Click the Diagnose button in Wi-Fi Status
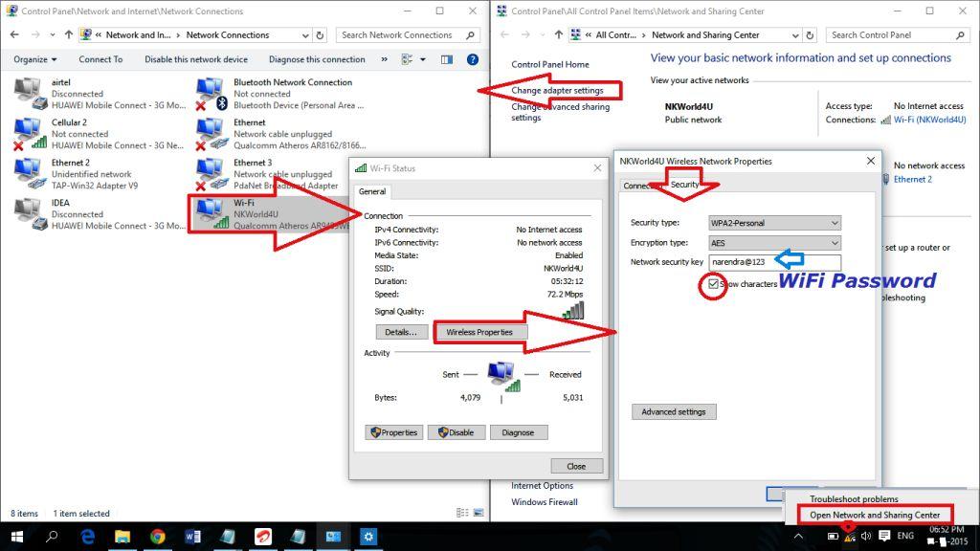The width and height of the screenshot is (980, 551). coord(518,432)
